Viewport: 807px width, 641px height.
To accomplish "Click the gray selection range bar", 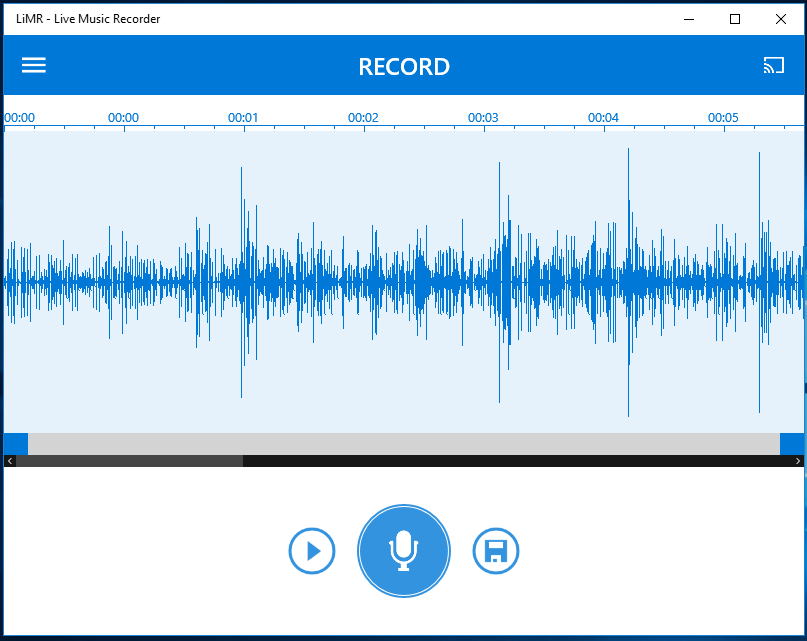I will [x=404, y=444].
